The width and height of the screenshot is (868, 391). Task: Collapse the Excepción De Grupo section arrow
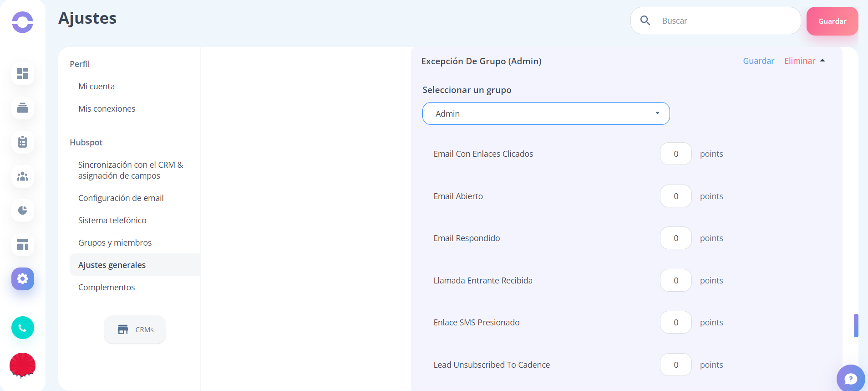[x=822, y=61]
